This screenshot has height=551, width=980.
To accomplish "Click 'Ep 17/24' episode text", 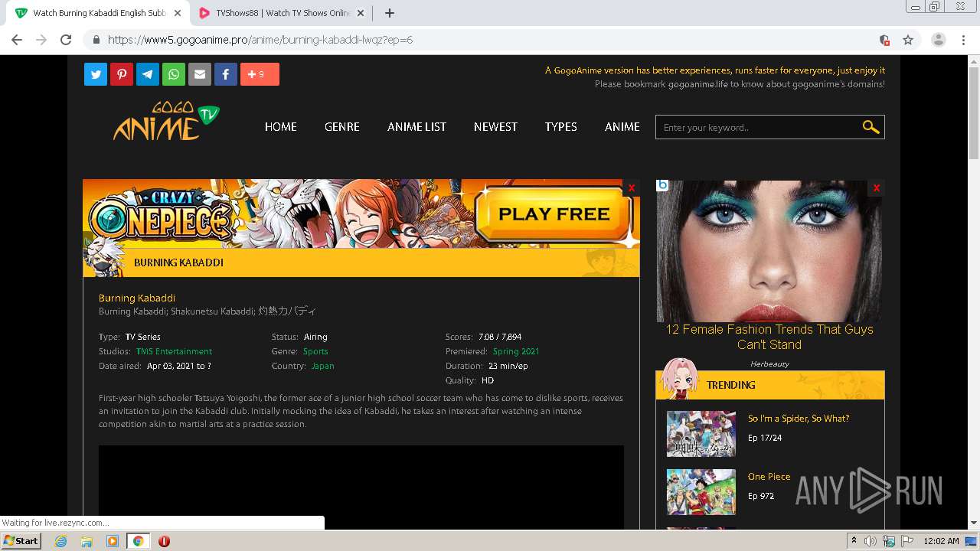I will coord(765,438).
